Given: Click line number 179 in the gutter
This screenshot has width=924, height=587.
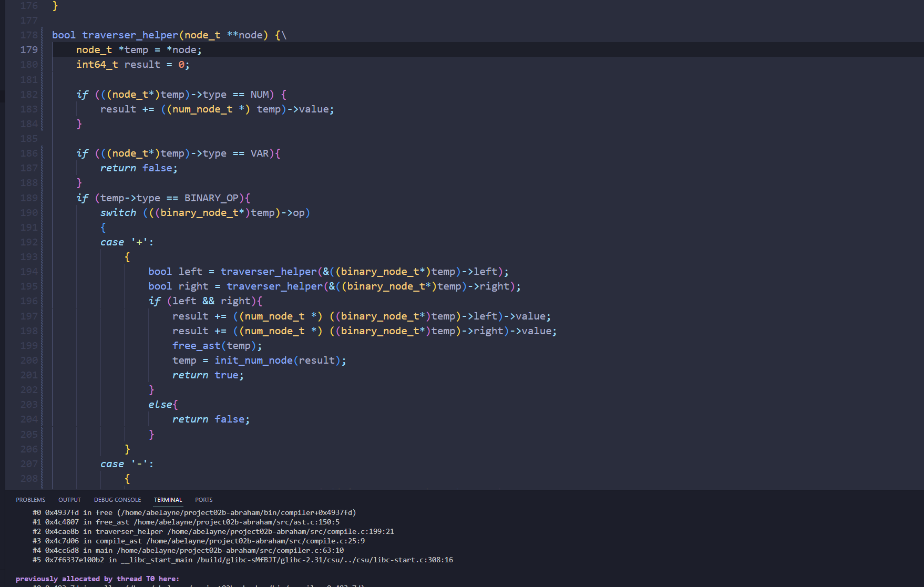Looking at the screenshot, I should [x=29, y=50].
